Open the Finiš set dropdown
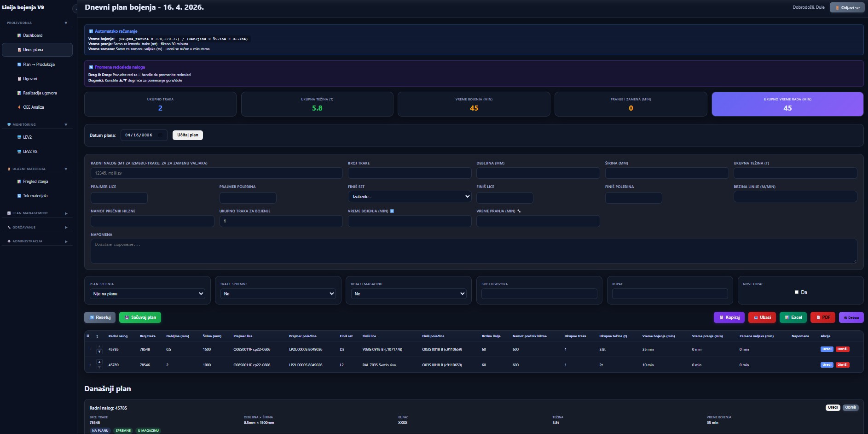This screenshot has height=434, width=868. point(410,197)
